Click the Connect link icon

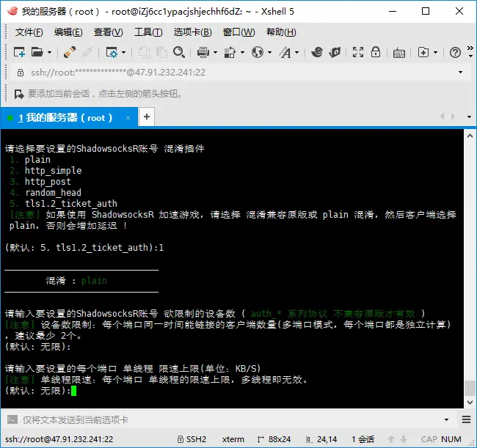[70, 52]
